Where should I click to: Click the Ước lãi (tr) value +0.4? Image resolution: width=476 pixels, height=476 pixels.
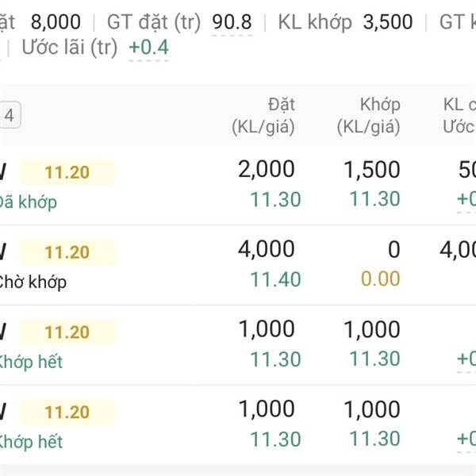click(148, 48)
